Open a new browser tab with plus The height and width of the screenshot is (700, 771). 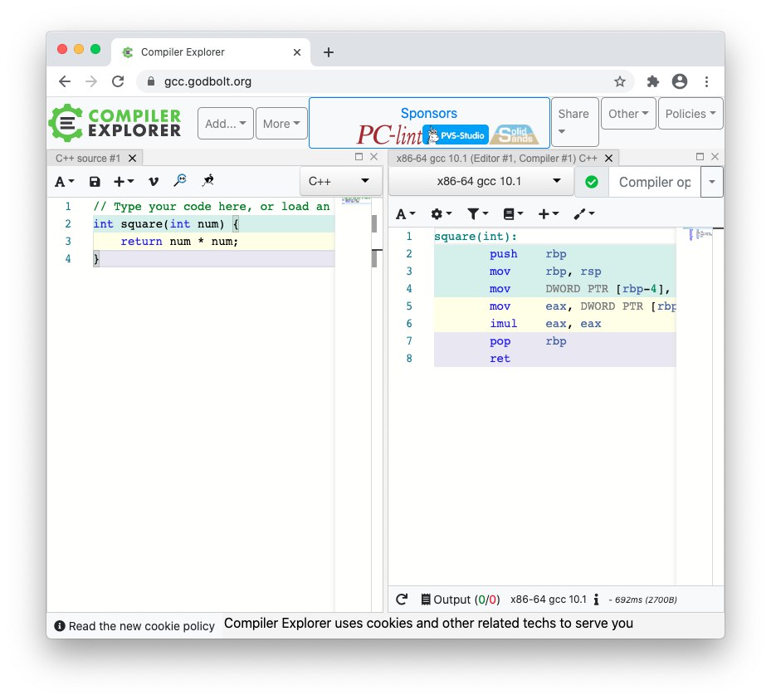(329, 52)
